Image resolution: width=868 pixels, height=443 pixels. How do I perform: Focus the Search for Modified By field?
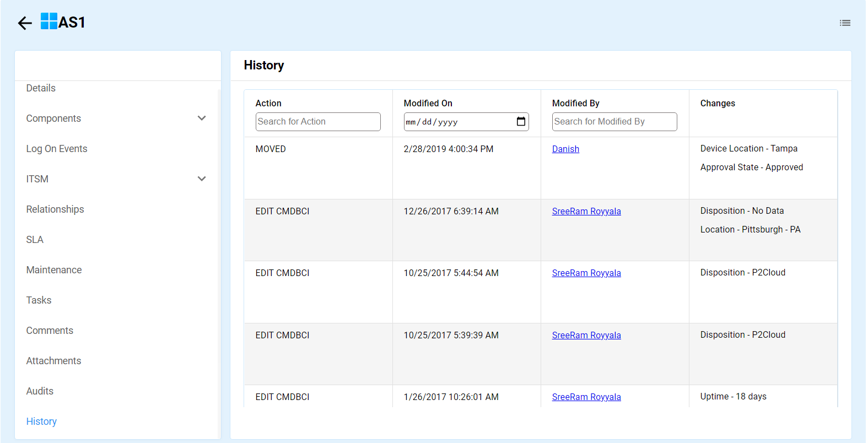614,122
